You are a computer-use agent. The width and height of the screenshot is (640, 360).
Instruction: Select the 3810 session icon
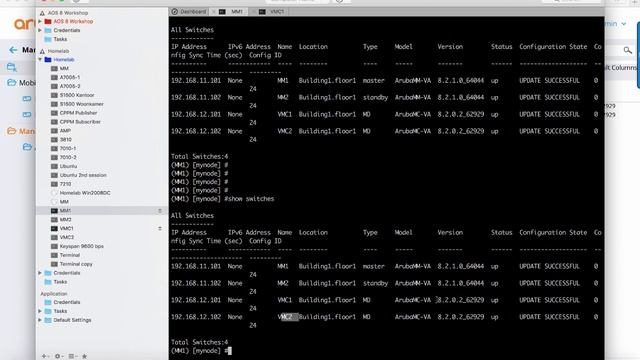[54, 140]
